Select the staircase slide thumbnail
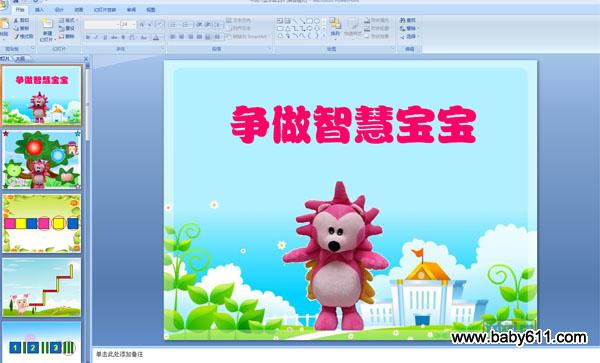The width and height of the screenshot is (600, 363). (x=42, y=287)
